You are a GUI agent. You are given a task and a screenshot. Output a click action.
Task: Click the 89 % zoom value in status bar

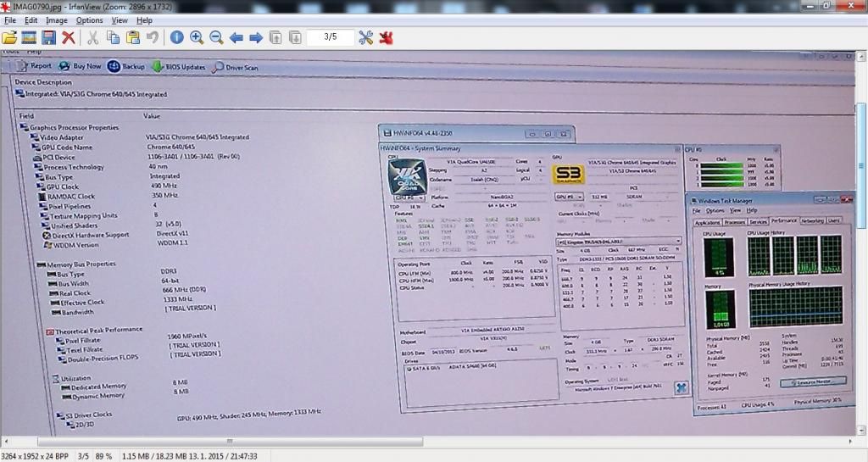click(x=103, y=456)
